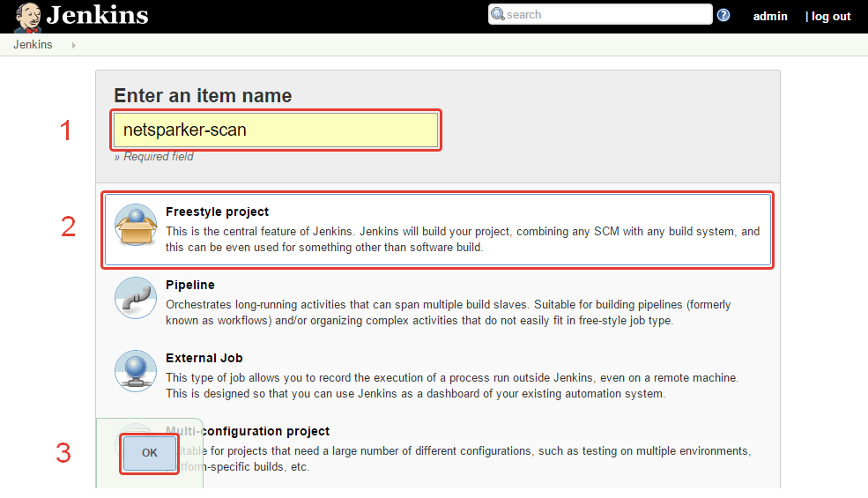Click the Jenkins butler logo icon
The width and height of the screenshot is (868, 498).
[x=27, y=17]
